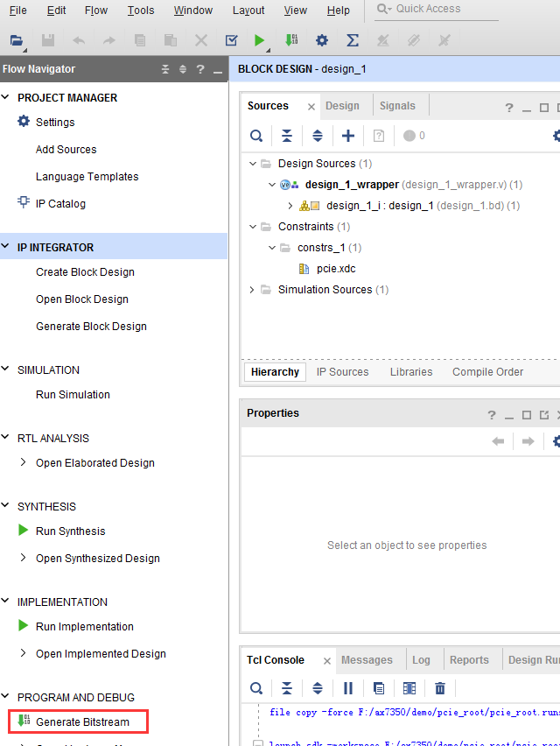Viewport: 560px width, 746px height.
Task: Click Generate Block Design
Action: click(91, 327)
